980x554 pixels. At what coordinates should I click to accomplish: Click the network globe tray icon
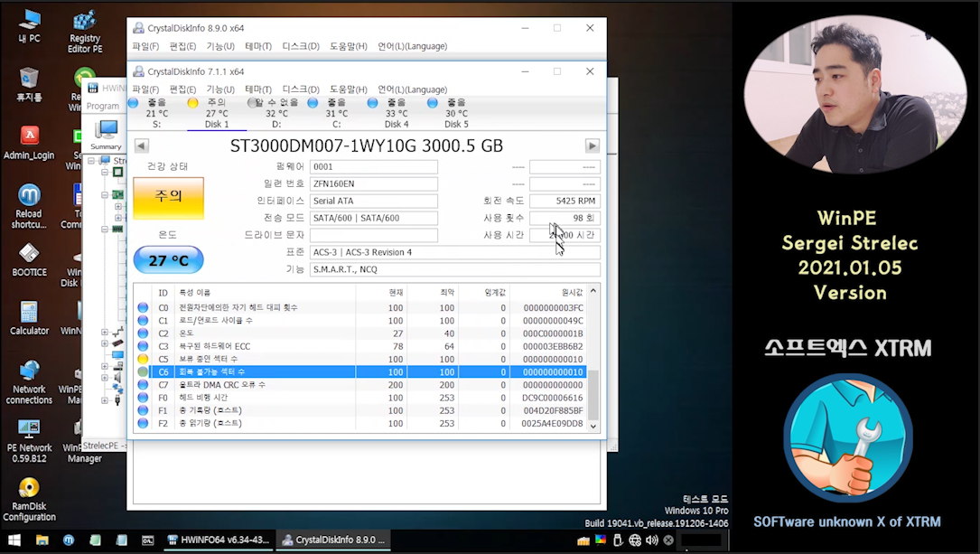click(635, 540)
